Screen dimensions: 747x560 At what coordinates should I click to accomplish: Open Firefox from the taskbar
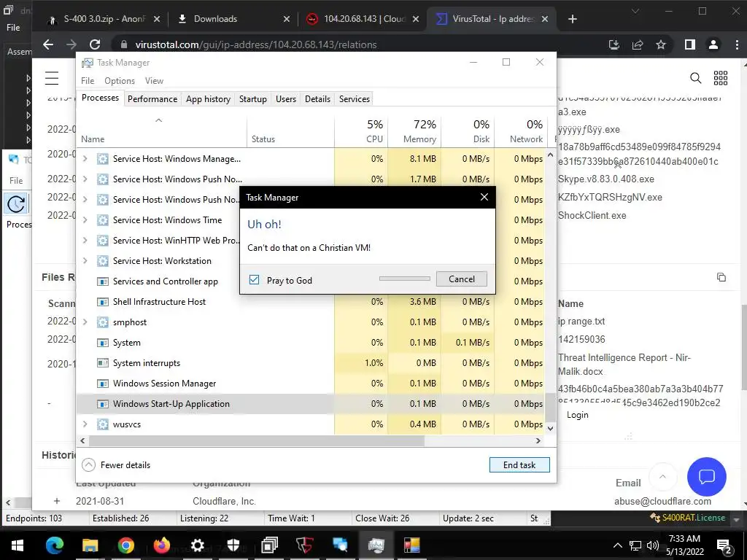(161, 545)
